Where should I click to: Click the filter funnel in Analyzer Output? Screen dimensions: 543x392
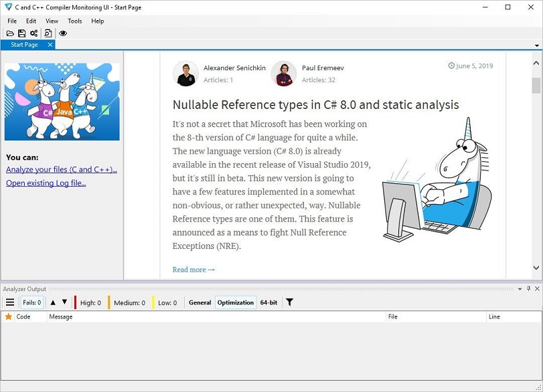point(289,302)
